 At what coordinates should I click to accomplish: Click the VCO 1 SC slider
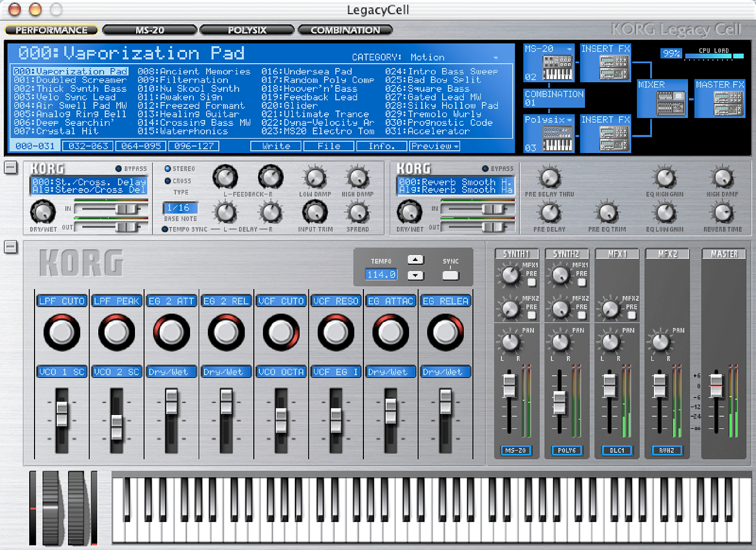click(62, 414)
